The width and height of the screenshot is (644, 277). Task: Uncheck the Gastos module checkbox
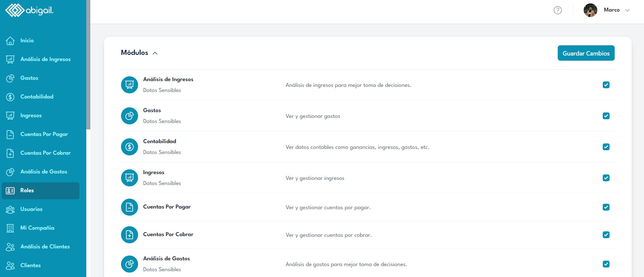pos(606,116)
